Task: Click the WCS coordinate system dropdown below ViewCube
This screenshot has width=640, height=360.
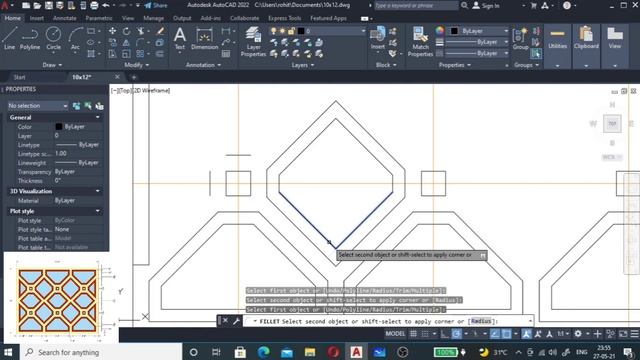Action: [x=611, y=157]
